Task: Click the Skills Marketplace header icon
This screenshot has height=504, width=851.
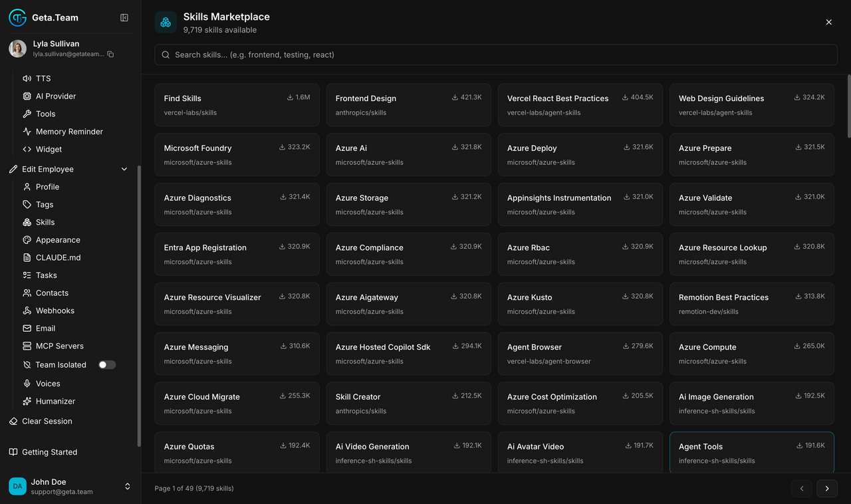Action: 166,22
